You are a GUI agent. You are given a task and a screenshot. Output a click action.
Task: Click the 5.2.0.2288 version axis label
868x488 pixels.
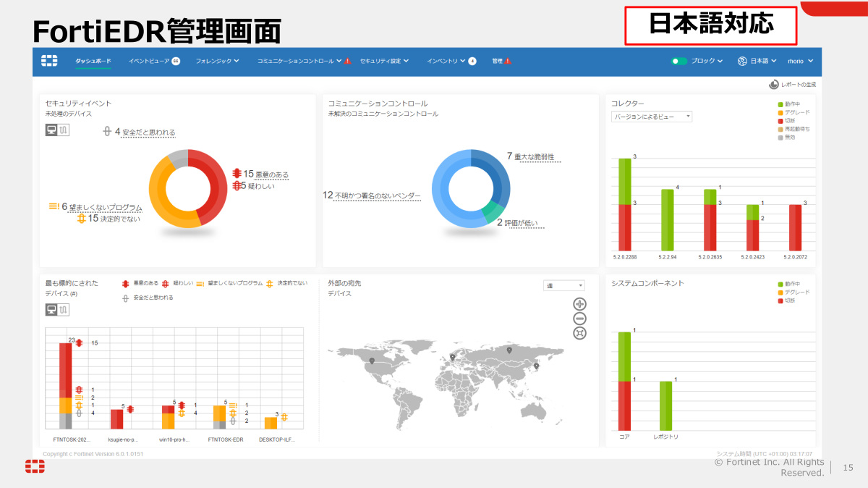pyautogui.click(x=625, y=256)
